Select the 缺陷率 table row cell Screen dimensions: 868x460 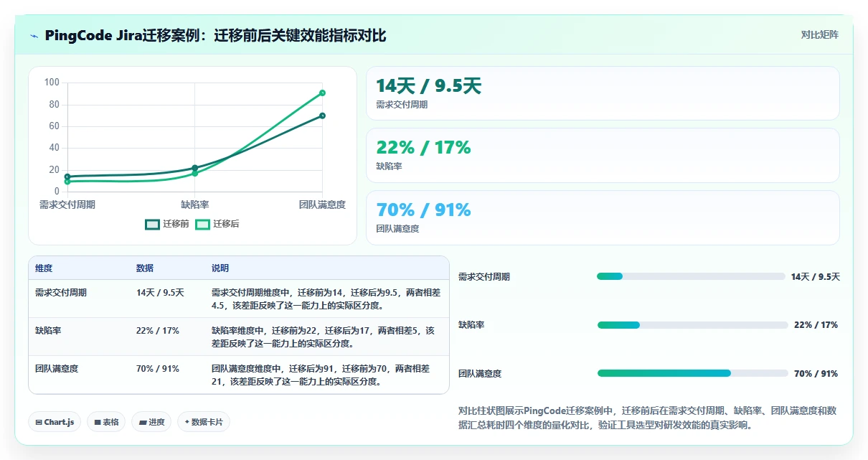[x=48, y=331]
